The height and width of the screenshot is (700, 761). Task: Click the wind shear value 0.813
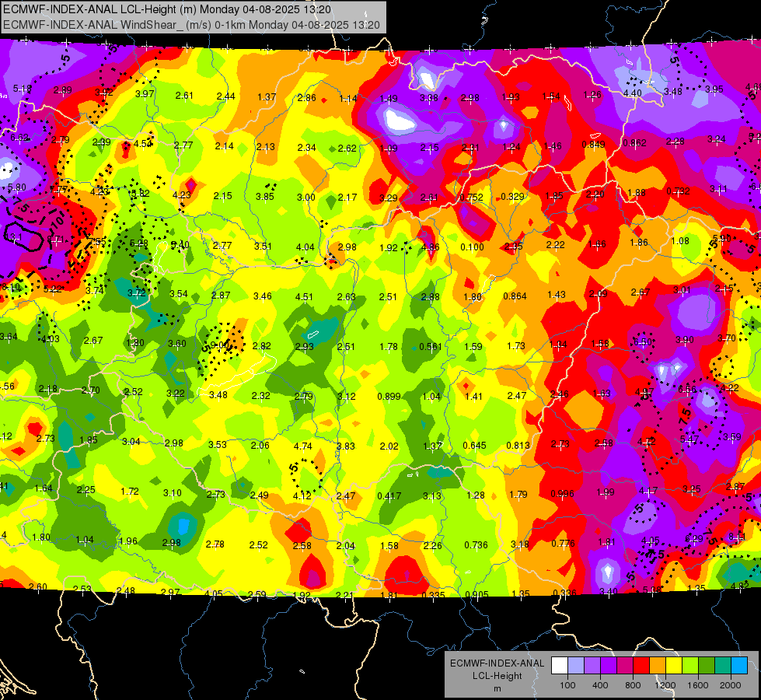518,446
